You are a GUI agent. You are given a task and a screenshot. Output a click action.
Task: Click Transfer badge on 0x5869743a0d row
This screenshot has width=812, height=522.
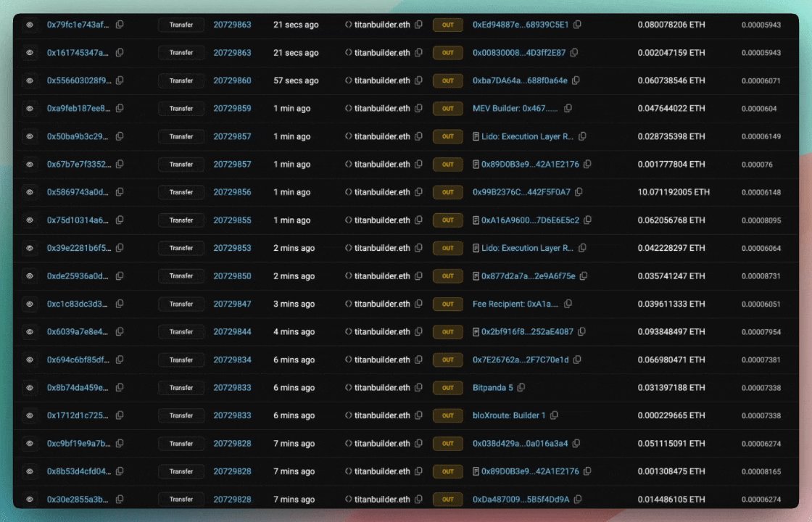pos(181,192)
